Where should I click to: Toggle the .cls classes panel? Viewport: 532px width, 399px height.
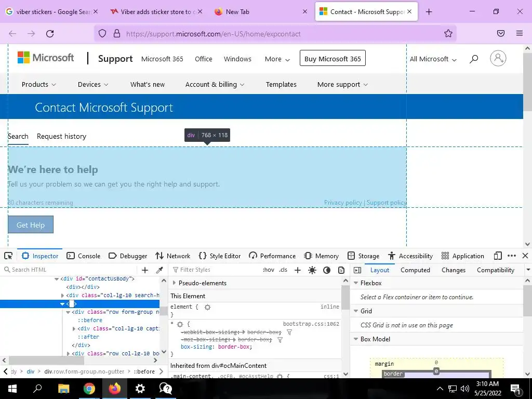[x=283, y=270]
